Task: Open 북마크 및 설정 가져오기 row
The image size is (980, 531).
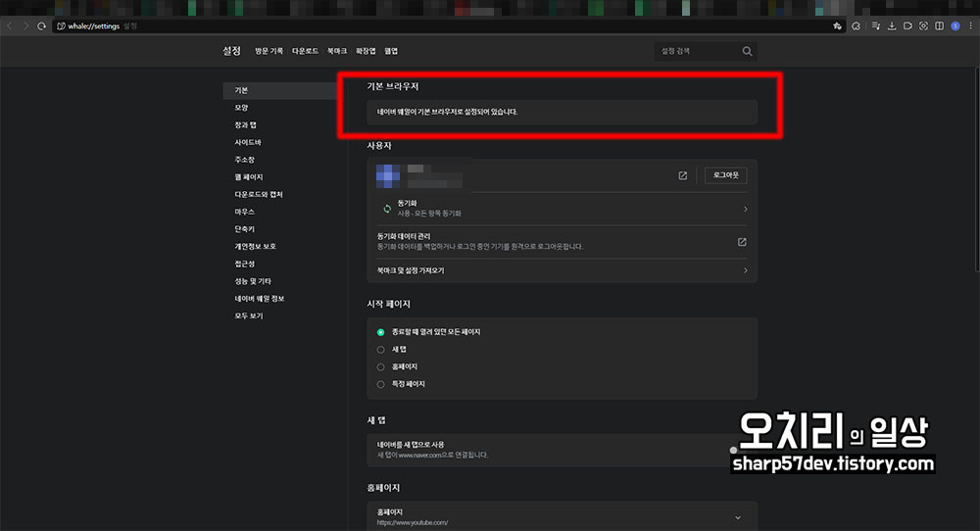Action: [x=562, y=270]
